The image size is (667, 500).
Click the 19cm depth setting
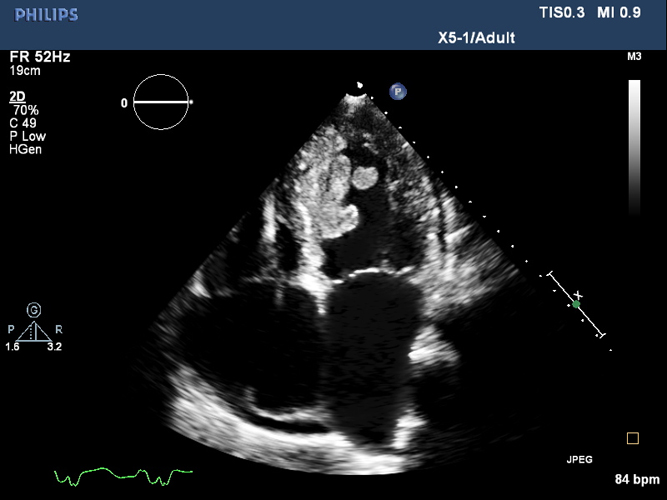point(25,71)
